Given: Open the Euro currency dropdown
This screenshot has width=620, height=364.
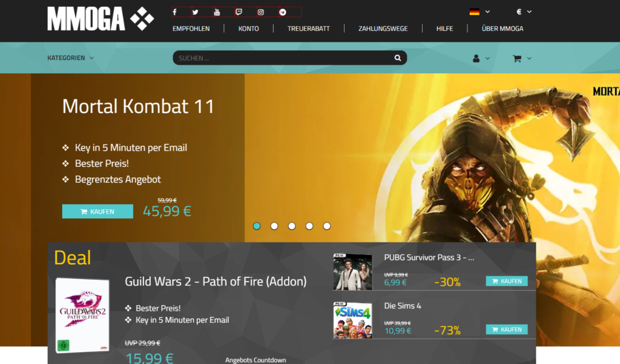Looking at the screenshot, I should coord(524,12).
